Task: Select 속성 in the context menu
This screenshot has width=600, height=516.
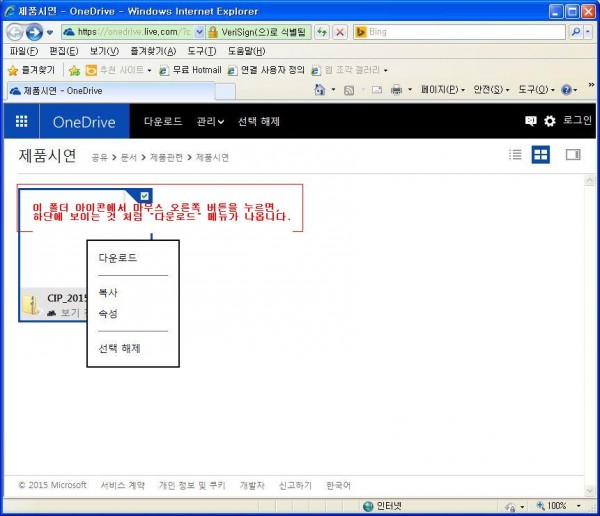Action: click(108, 314)
